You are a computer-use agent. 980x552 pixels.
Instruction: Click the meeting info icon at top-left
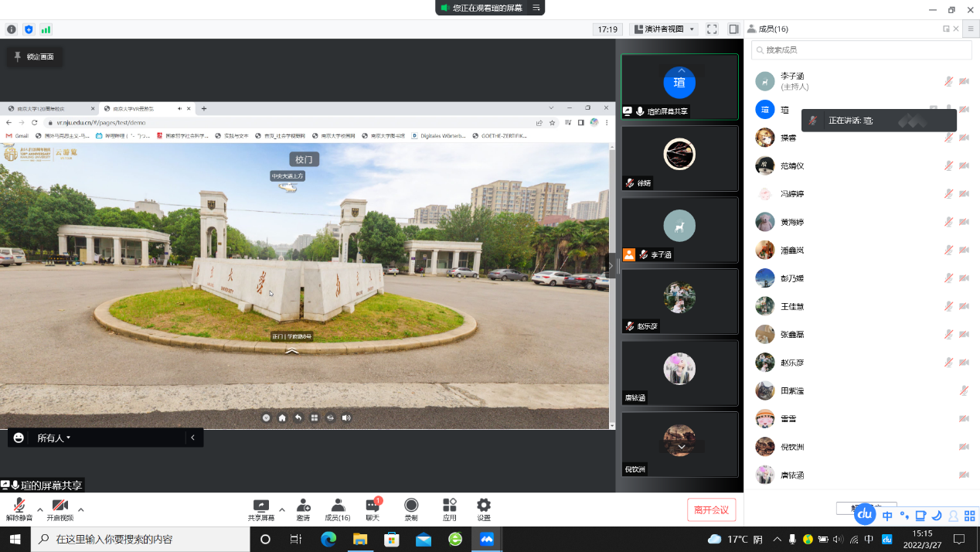(x=12, y=29)
